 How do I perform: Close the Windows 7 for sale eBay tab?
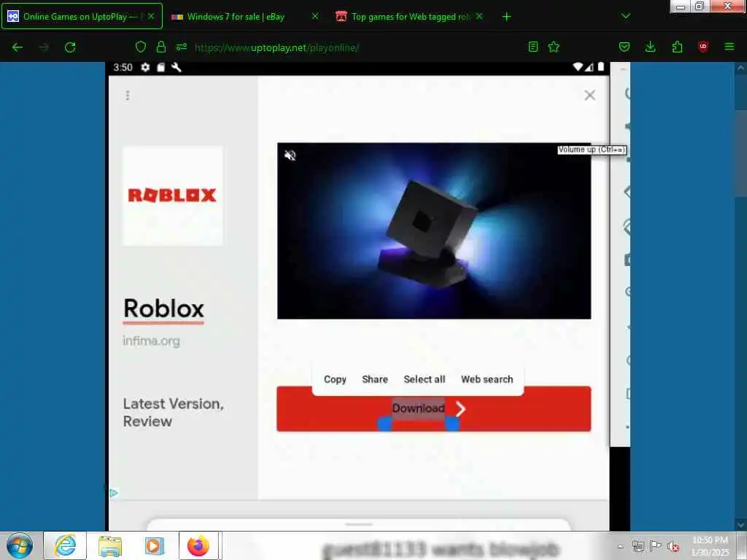click(x=315, y=16)
